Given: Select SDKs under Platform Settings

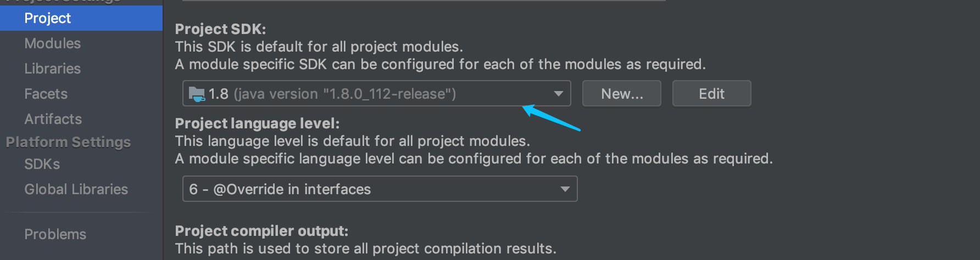Looking at the screenshot, I should pos(42,164).
